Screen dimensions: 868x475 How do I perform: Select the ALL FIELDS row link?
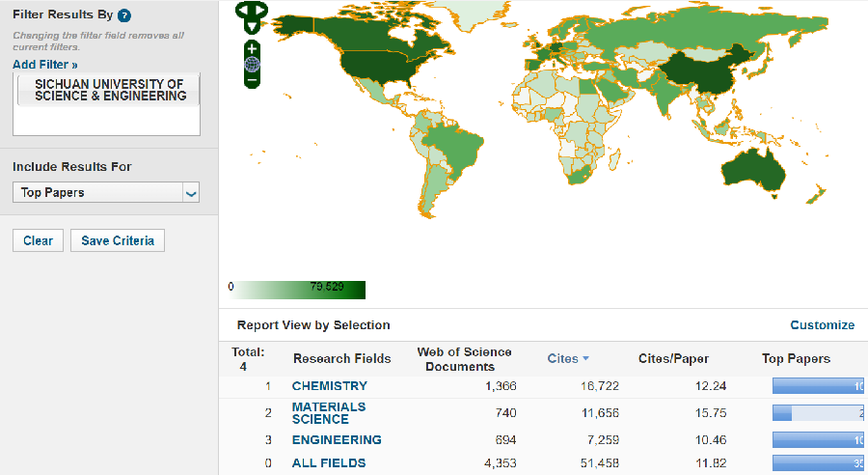pos(329,463)
